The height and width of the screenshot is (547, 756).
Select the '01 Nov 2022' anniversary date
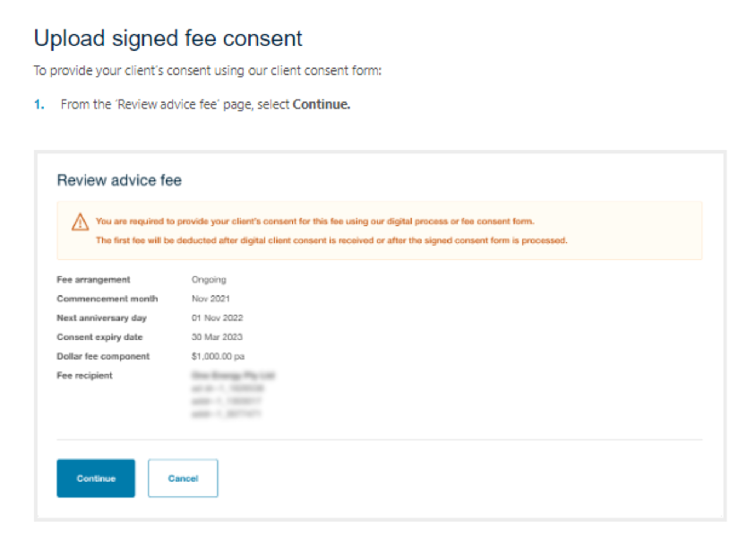tap(217, 318)
